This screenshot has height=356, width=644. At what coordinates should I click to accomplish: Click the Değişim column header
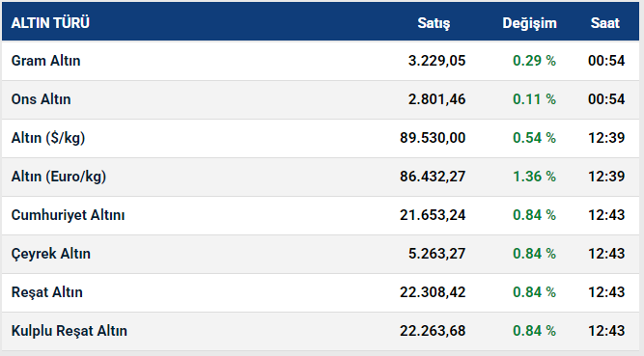tap(529, 23)
